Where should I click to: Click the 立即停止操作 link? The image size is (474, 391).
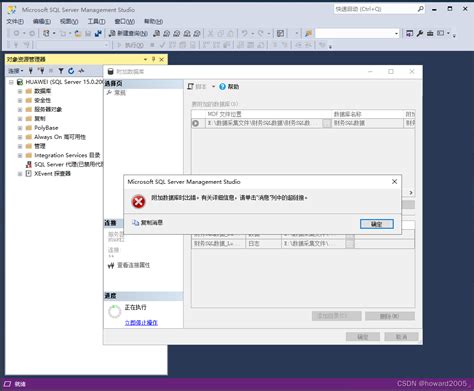pyautogui.click(x=141, y=323)
